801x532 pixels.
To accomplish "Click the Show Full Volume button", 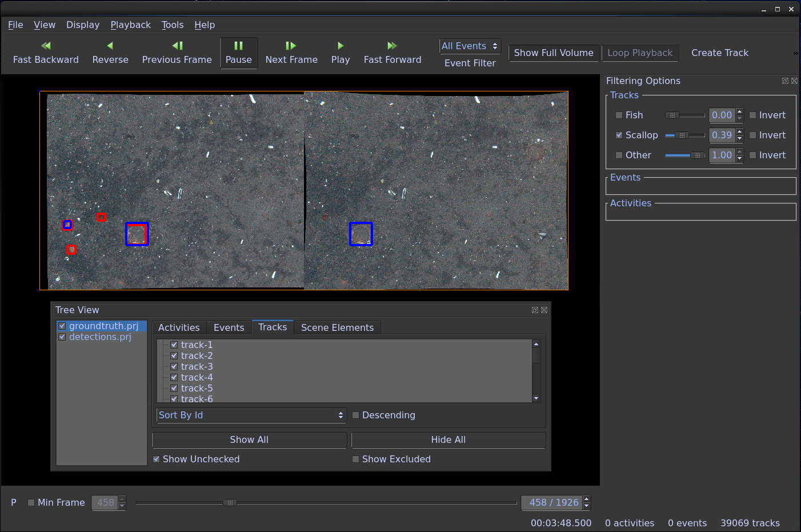I will [x=553, y=53].
